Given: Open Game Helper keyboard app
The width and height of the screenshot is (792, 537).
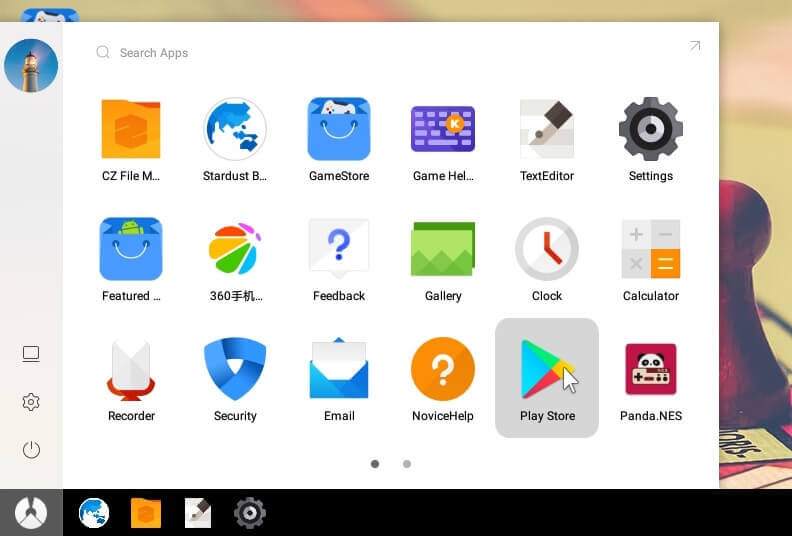Looking at the screenshot, I should tap(443, 129).
